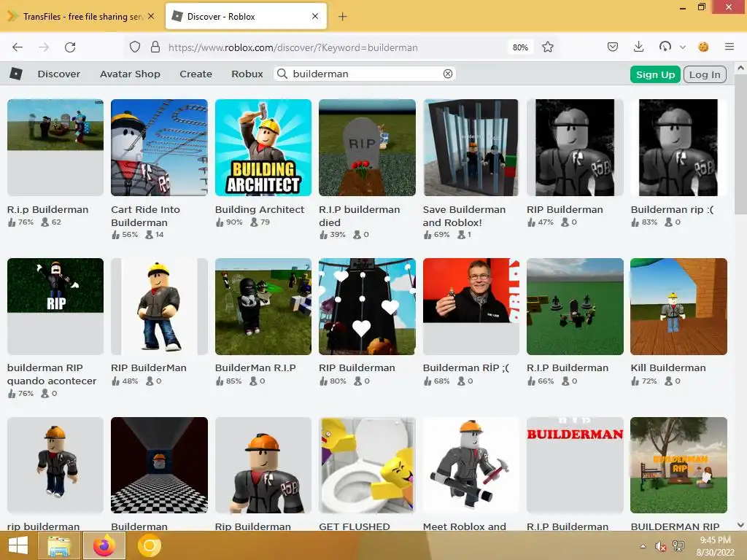Viewport: 747px width, 560px height.
Task: Open the checkered hallway Builderman thumbnail
Action: pyautogui.click(x=159, y=465)
